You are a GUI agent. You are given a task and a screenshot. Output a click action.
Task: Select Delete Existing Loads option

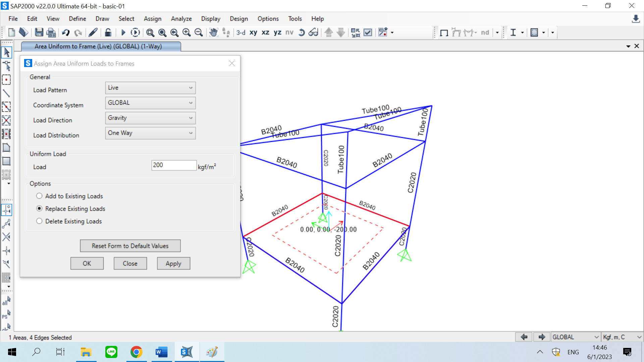tap(39, 221)
